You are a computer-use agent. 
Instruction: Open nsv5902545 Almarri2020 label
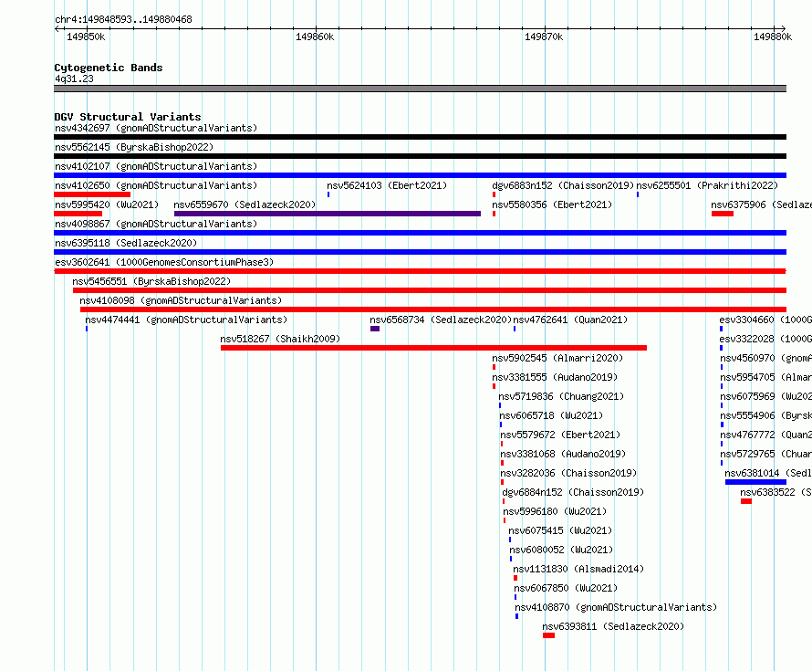pos(557,358)
